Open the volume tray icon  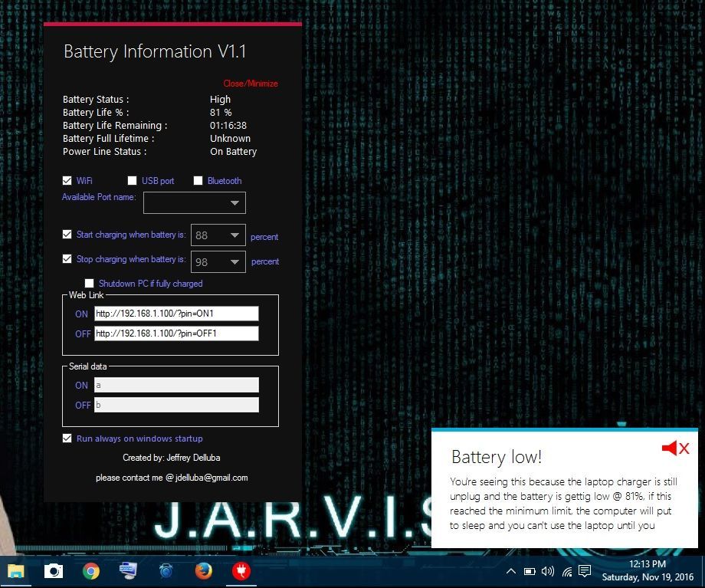tap(548, 571)
